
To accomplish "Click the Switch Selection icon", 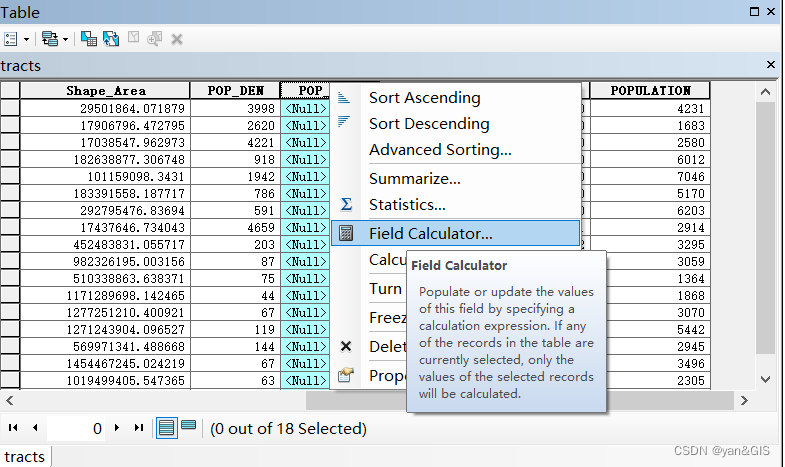I will coord(110,39).
